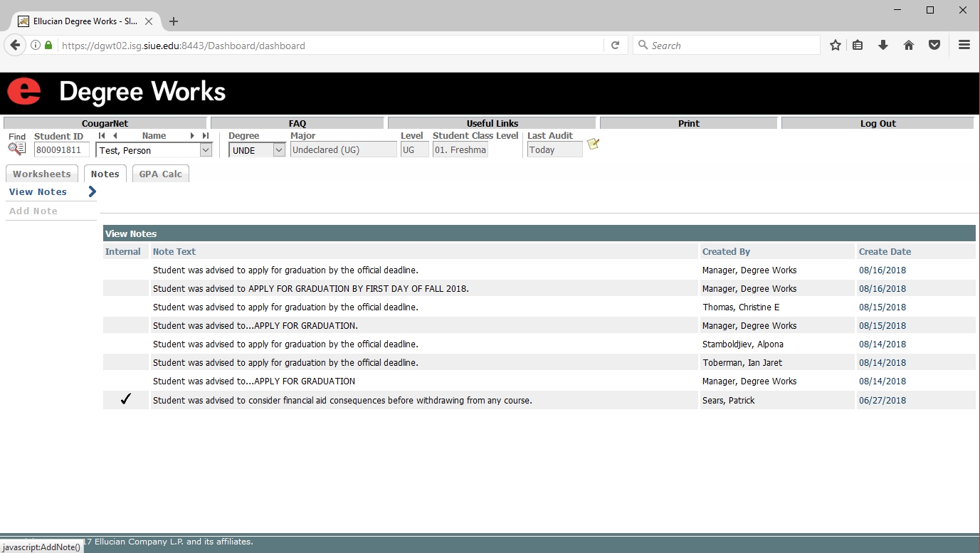Click the Student ID input field

click(x=62, y=150)
